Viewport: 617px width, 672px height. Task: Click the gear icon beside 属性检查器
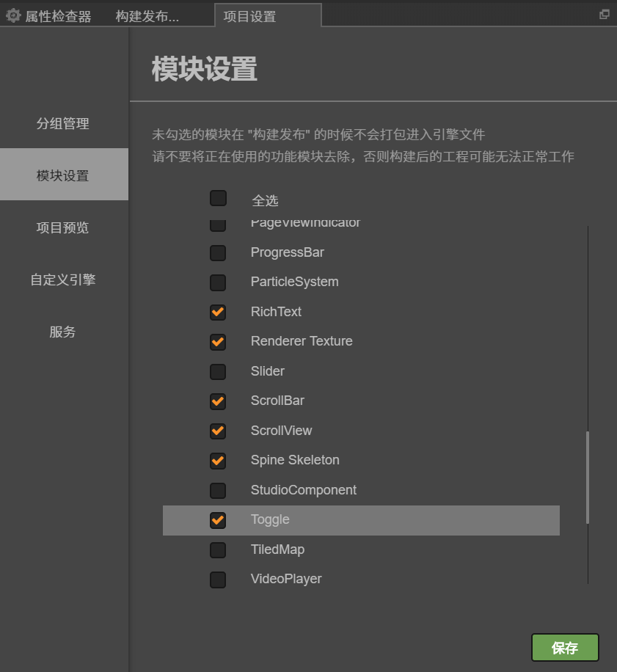tap(13, 15)
